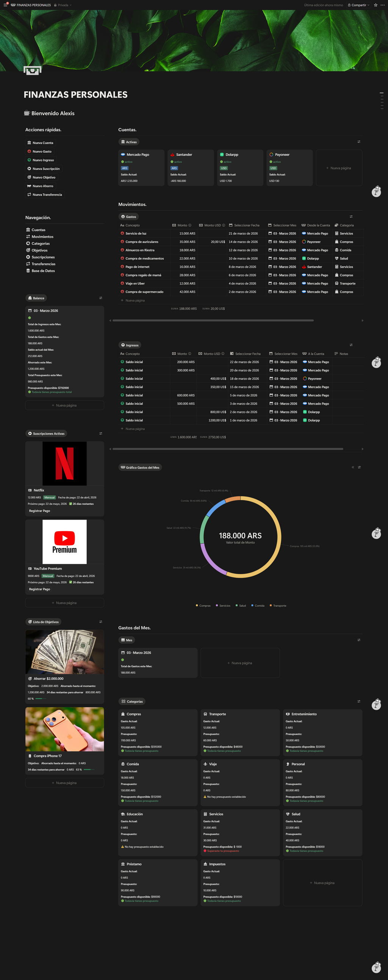Open the Ahorrar $2.000.000 cash image
The height and width of the screenshot is (980, 388).
(65, 652)
